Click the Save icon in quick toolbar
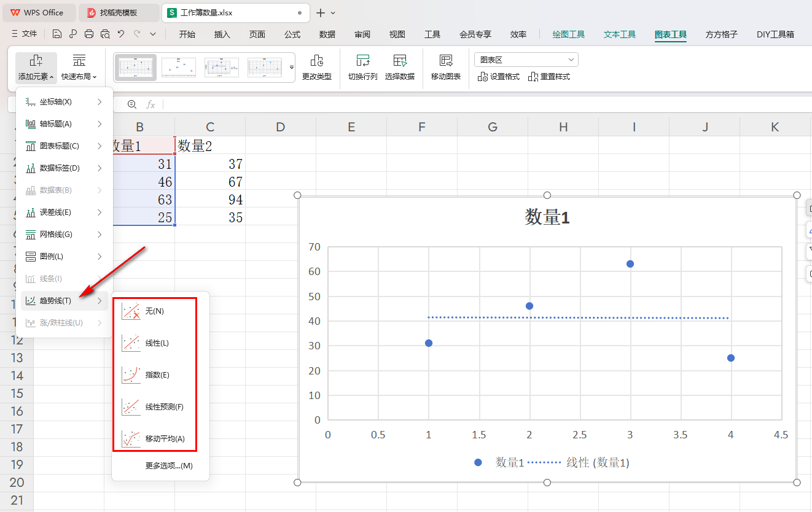 57,34
